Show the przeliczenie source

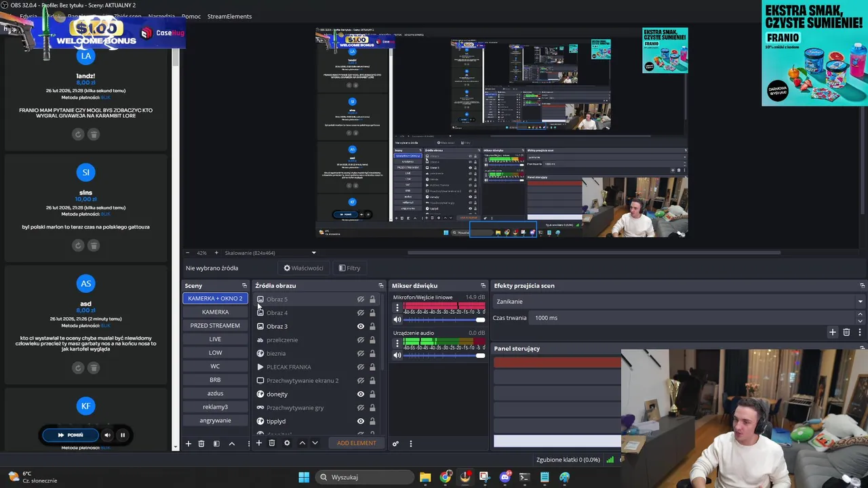361,340
